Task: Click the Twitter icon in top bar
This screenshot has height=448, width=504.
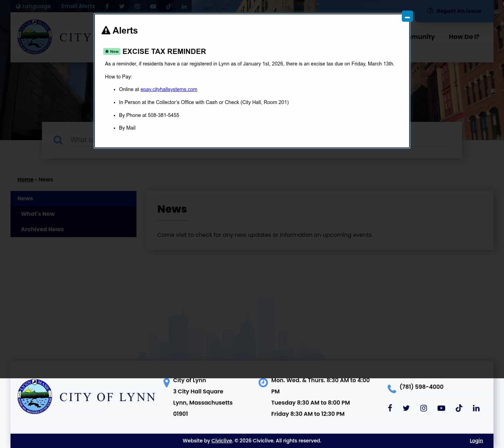Action: (122, 6)
